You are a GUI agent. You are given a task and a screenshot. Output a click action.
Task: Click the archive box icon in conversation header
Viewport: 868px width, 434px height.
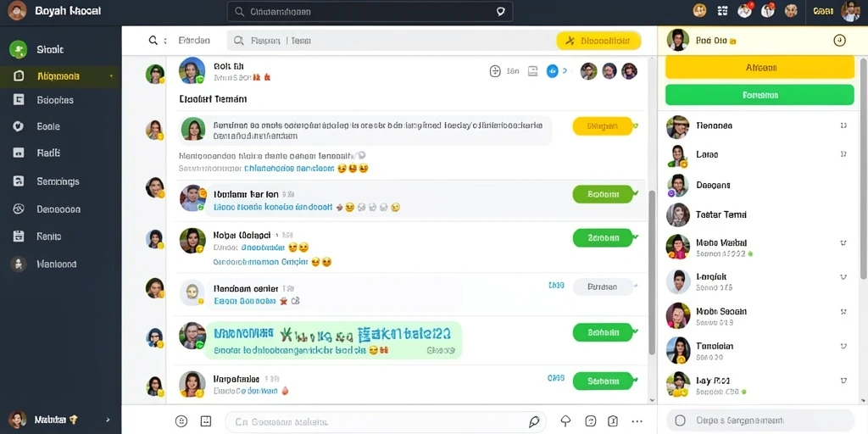[x=532, y=71]
